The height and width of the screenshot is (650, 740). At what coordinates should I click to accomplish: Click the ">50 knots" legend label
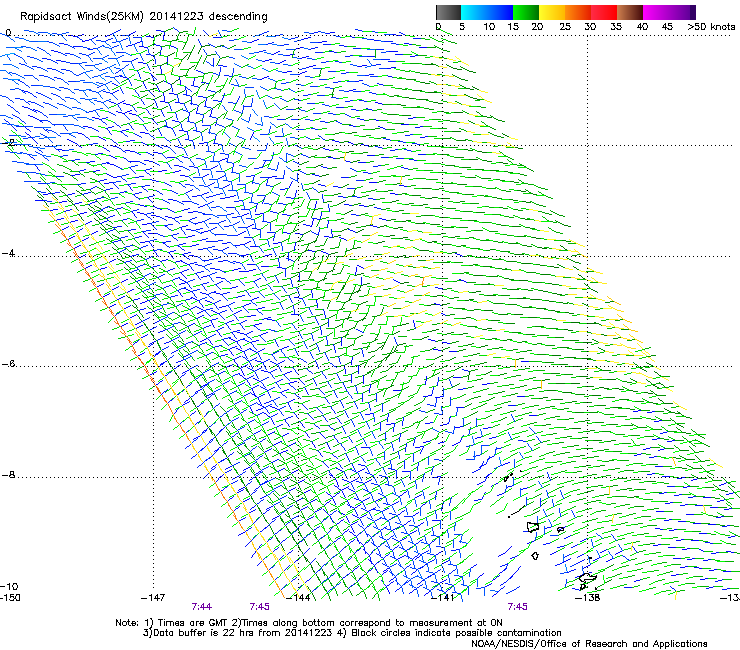point(711,26)
